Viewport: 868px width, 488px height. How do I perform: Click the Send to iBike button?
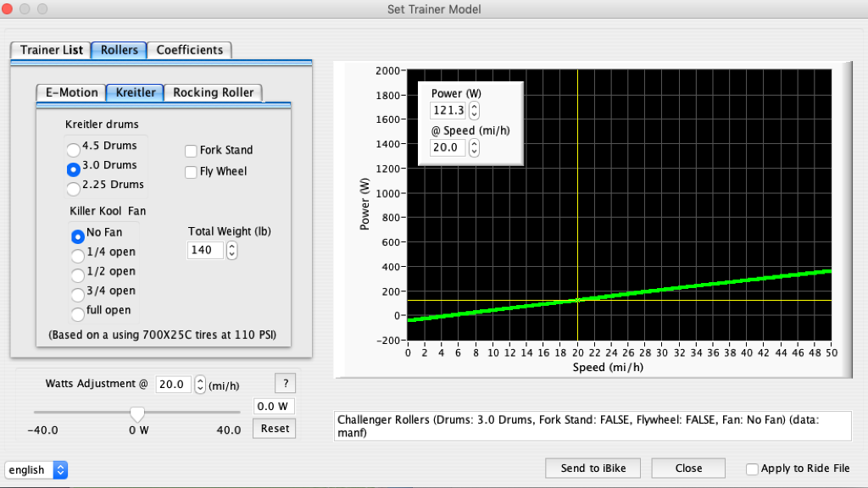591,469
